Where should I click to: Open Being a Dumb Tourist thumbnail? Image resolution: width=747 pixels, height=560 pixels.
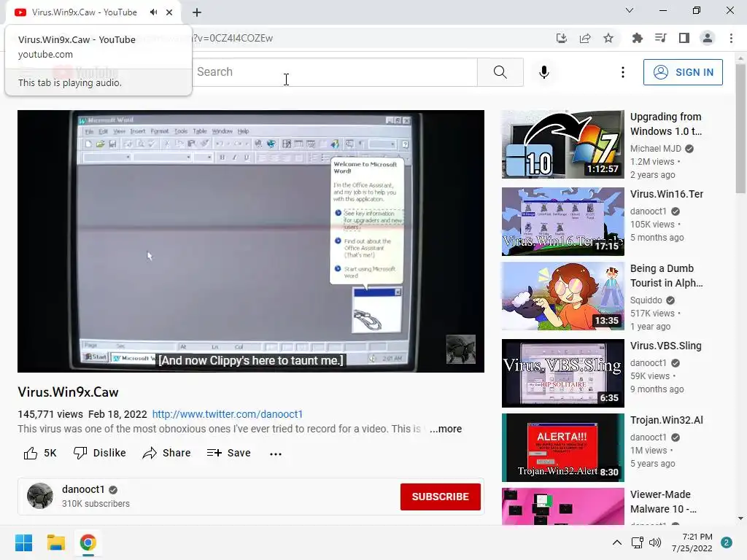pos(562,296)
